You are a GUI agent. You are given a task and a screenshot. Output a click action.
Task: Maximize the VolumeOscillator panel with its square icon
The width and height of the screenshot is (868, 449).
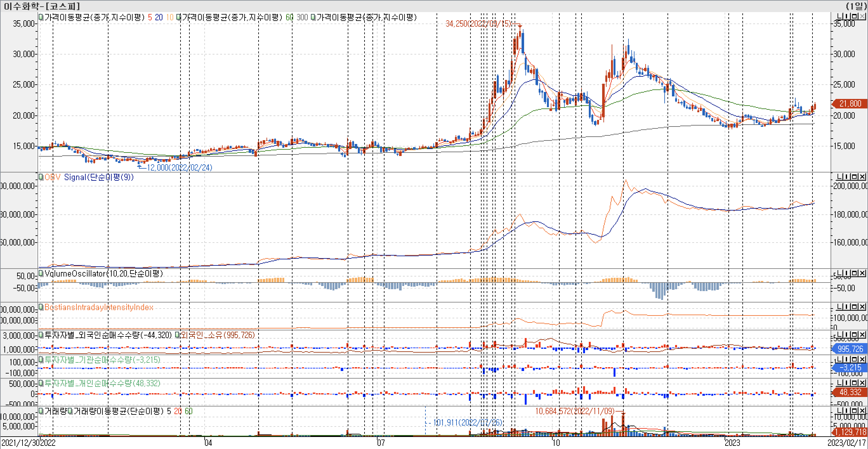[x=855, y=273]
